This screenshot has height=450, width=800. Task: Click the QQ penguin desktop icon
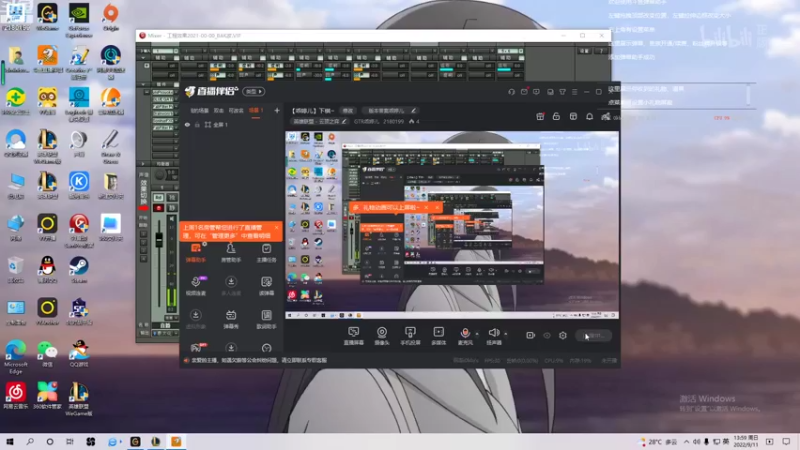point(47,270)
